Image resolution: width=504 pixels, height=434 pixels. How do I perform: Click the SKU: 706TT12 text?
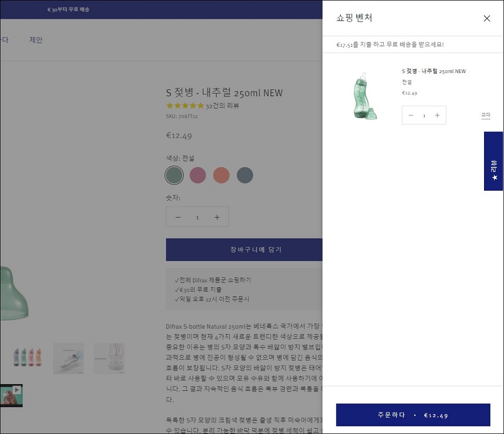tap(182, 116)
